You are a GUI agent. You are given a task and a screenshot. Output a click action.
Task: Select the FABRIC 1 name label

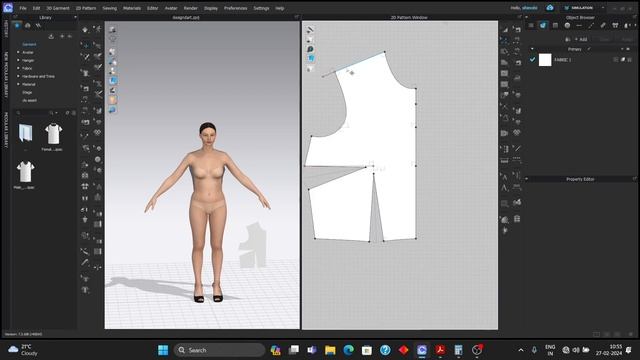tap(562, 60)
